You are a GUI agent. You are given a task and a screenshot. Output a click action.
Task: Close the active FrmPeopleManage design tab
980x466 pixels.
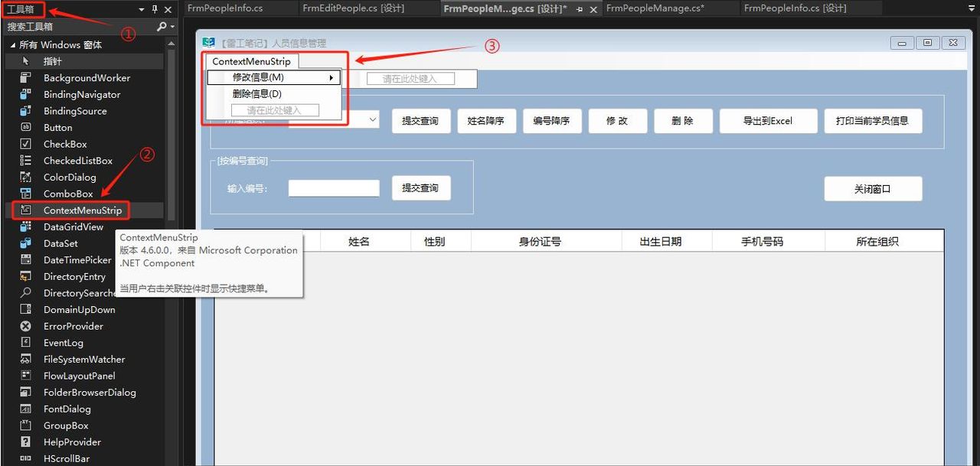[x=593, y=9]
